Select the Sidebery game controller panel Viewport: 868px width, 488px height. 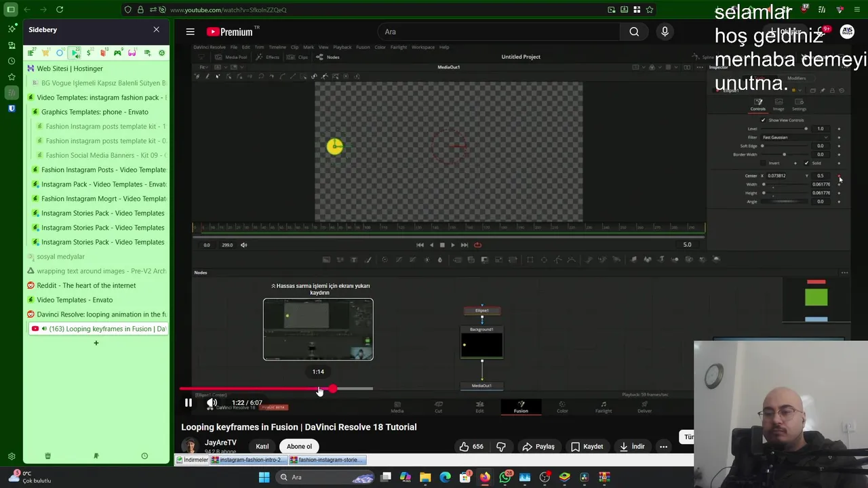click(118, 53)
